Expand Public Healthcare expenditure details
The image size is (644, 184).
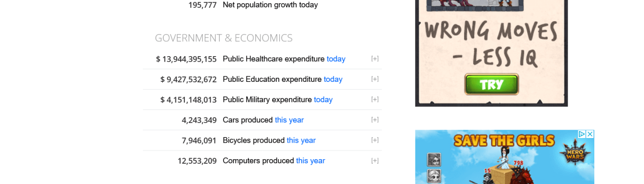[375, 59]
